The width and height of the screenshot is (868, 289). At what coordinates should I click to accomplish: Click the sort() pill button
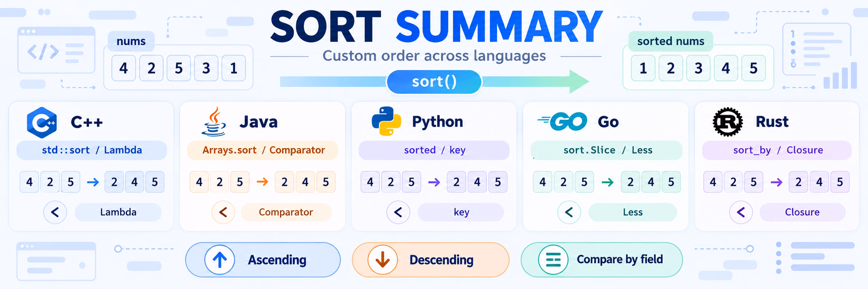434,82
